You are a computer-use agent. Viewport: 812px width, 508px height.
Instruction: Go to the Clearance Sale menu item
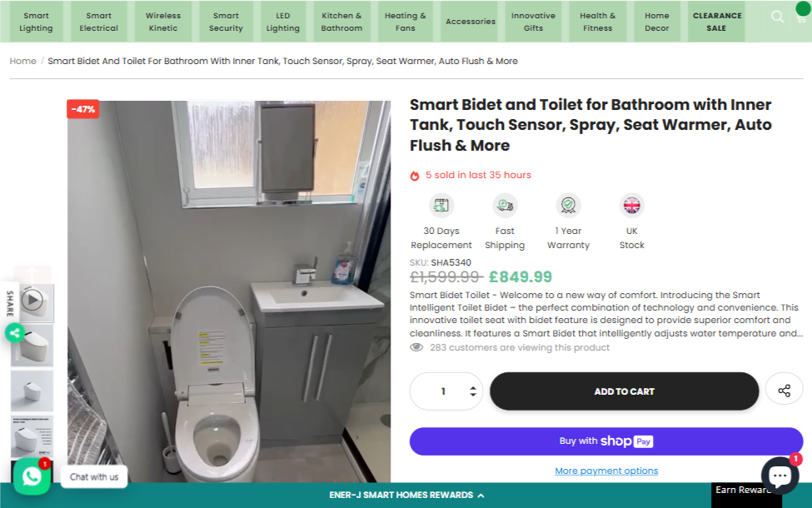tap(716, 22)
